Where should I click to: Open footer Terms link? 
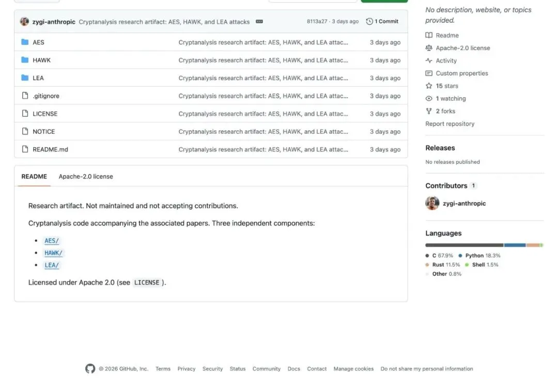point(163,369)
